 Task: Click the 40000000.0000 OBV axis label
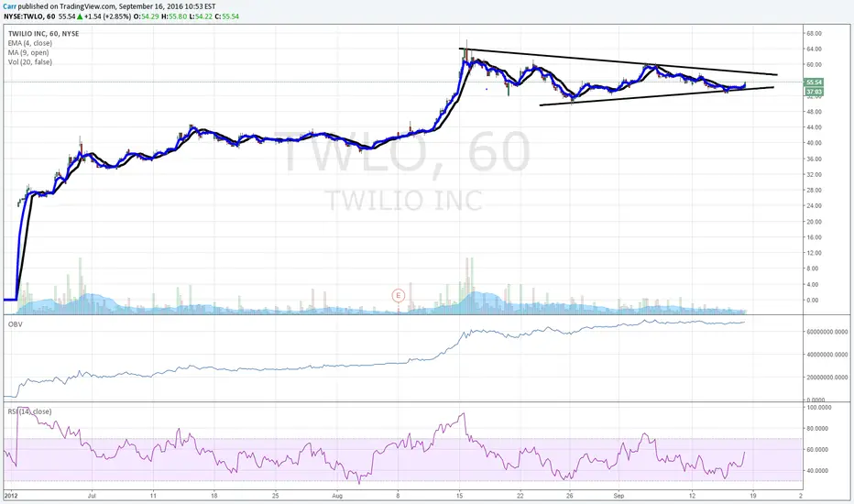click(x=827, y=355)
